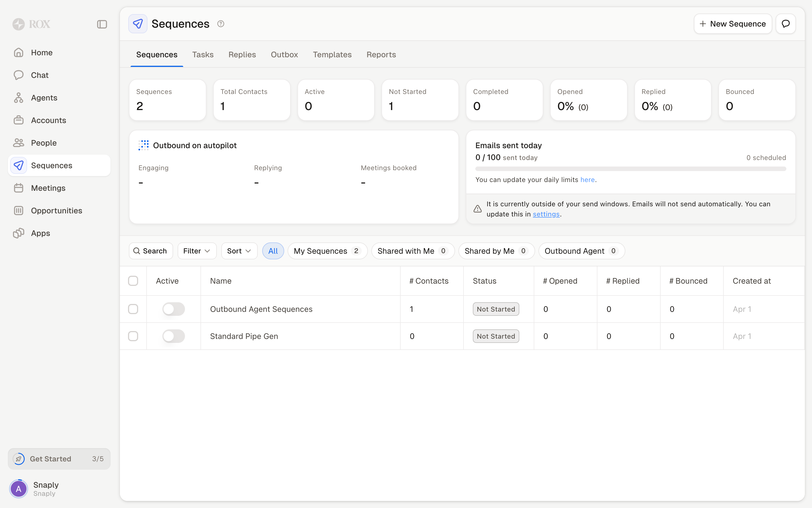Open the Standard Pipe Gen row name

(244, 336)
